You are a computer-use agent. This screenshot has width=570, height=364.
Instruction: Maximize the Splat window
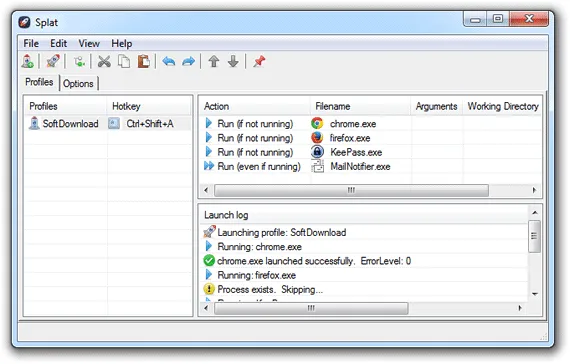tap(498, 19)
